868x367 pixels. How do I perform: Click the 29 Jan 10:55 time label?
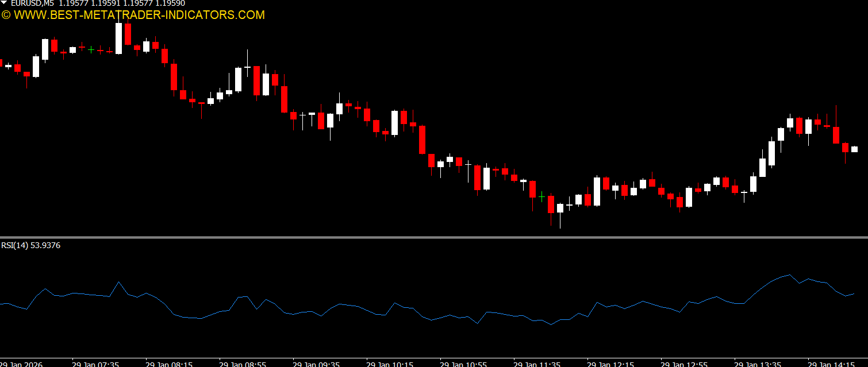463,364
